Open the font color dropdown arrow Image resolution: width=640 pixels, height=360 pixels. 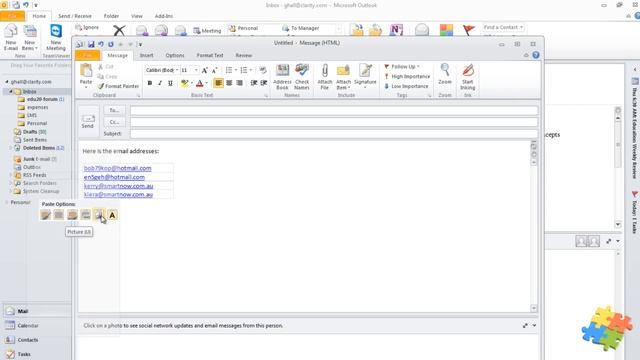(207, 83)
